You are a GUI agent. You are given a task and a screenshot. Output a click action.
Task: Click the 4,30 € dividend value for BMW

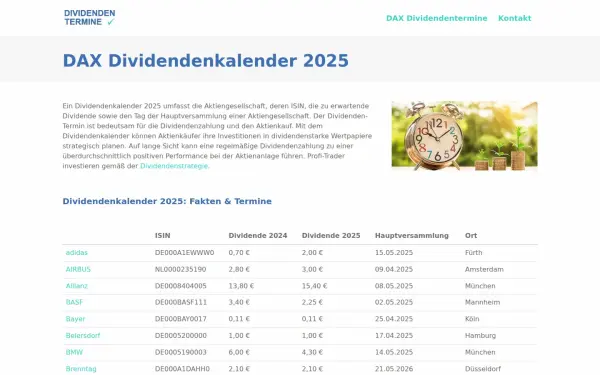312,352
